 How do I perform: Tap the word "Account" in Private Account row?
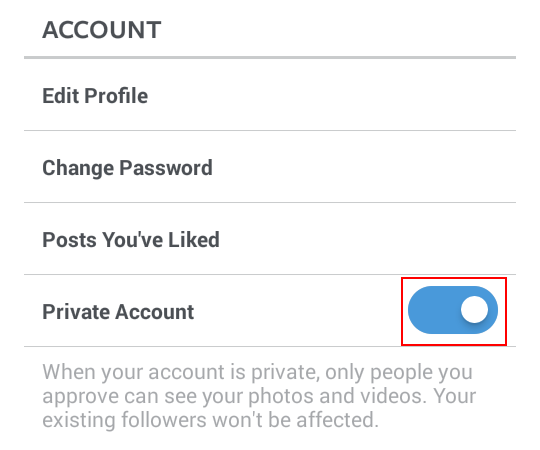[x=155, y=312]
